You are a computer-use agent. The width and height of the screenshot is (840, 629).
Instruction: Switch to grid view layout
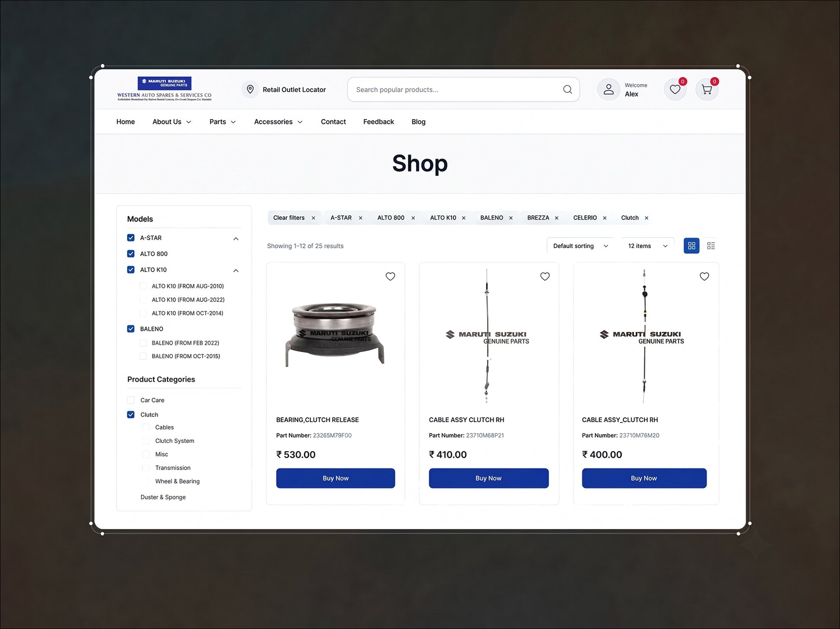click(x=691, y=246)
